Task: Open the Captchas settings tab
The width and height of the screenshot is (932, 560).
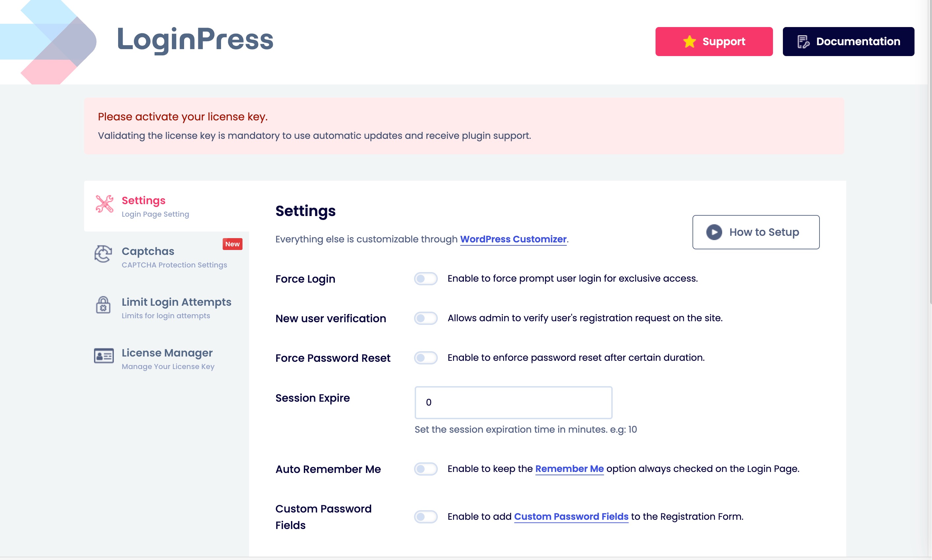Action: [148, 251]
